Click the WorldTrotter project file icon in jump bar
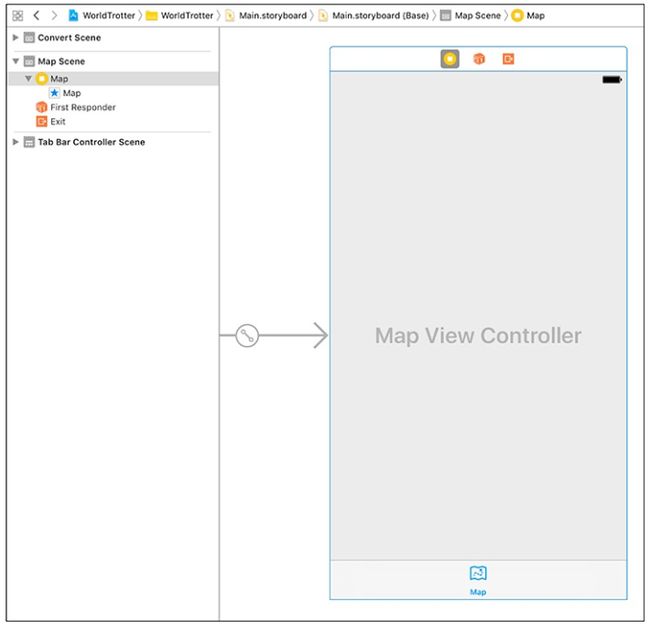 tap(73, 16)
